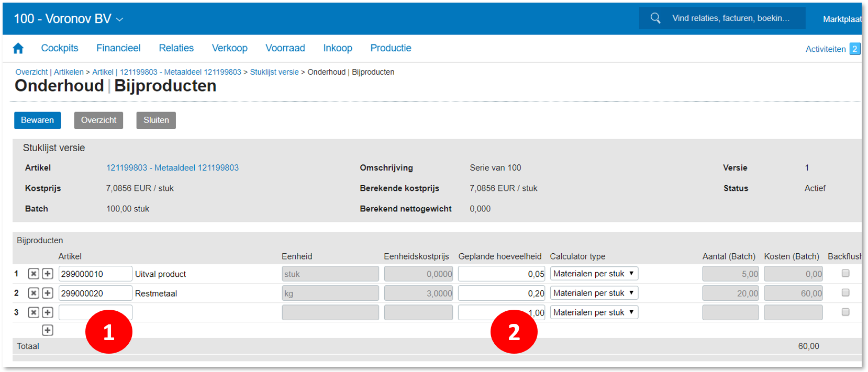Delete row 1 with the X icon
The height and width of the screenshot is (372, 868).
point(34,274)
